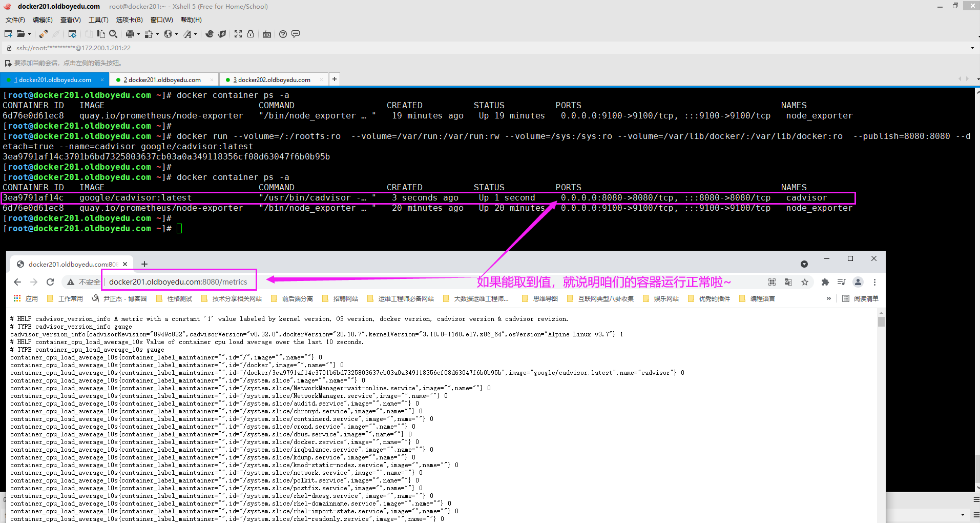Click the Font icon in toolbar
The image size is (980, 523).
(187, 34)
